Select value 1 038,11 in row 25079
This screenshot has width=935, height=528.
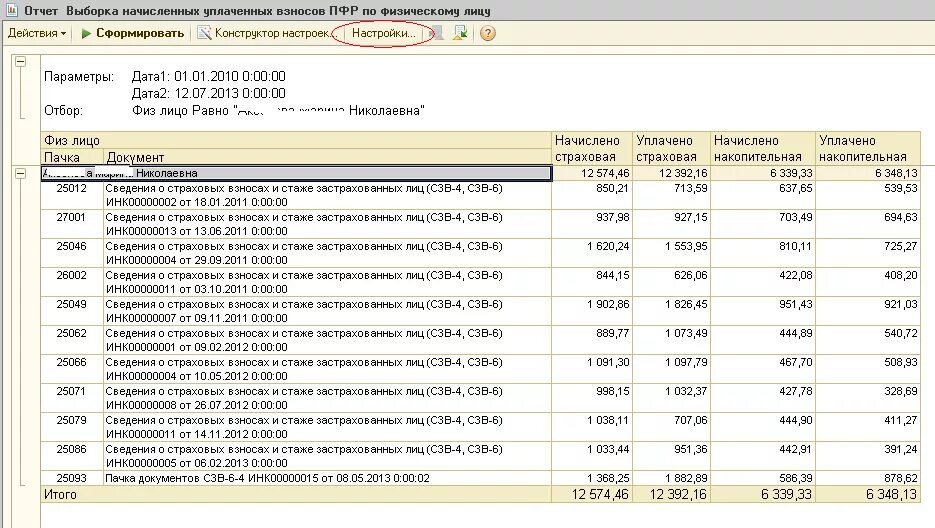608,421
